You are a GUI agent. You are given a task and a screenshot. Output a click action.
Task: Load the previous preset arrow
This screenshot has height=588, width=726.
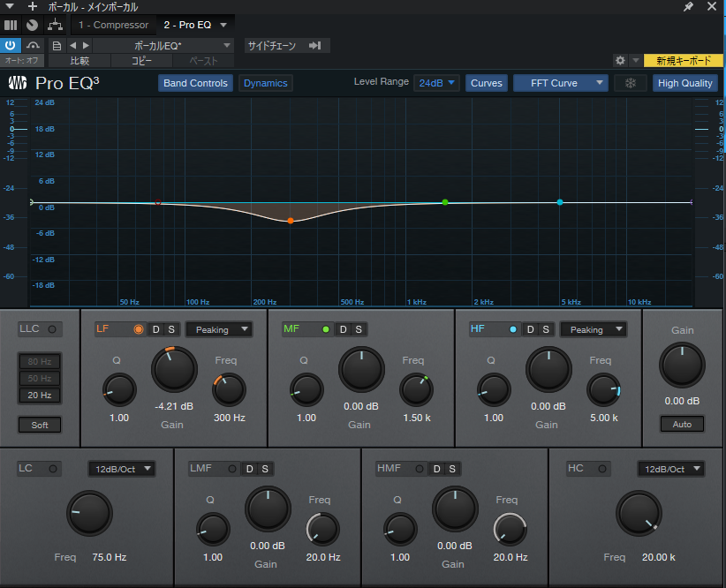click(x=72, y=45)
